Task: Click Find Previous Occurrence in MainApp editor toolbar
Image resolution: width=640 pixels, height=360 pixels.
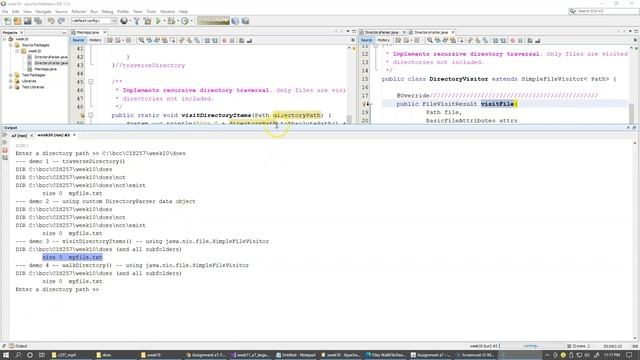Action: tap(149, 40)
